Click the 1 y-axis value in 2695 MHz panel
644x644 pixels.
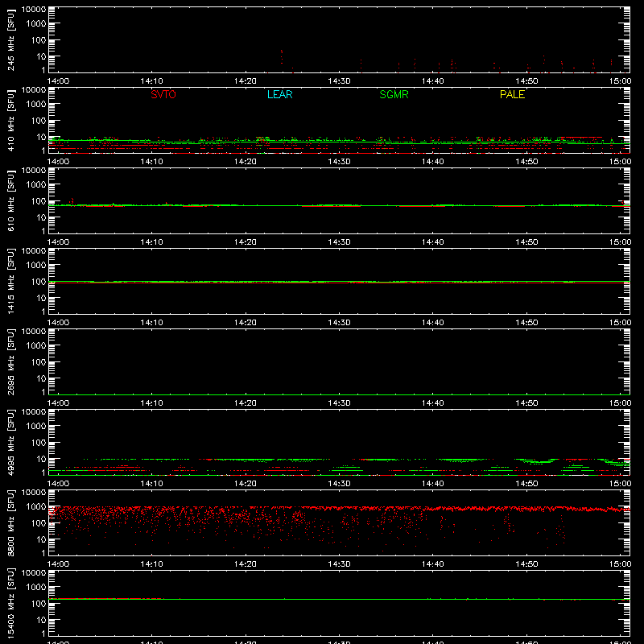point(43,392)
